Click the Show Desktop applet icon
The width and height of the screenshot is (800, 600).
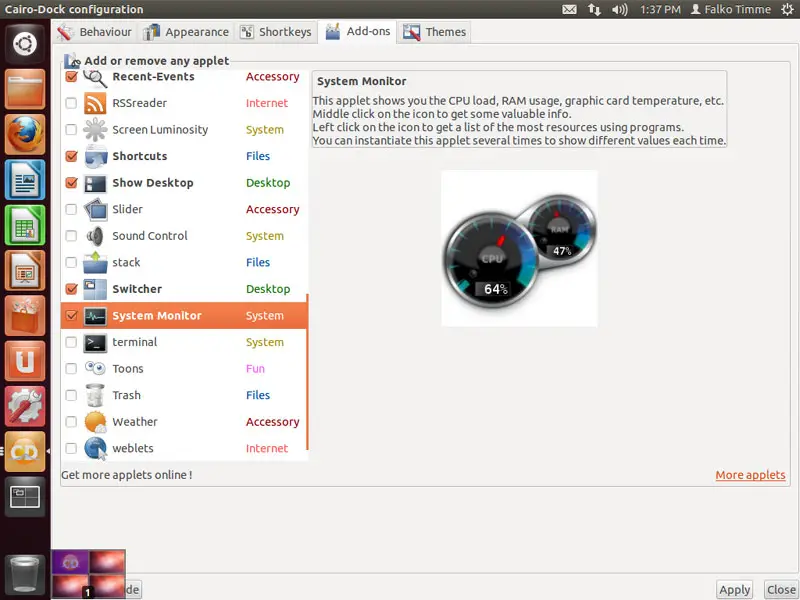[95, 183]
